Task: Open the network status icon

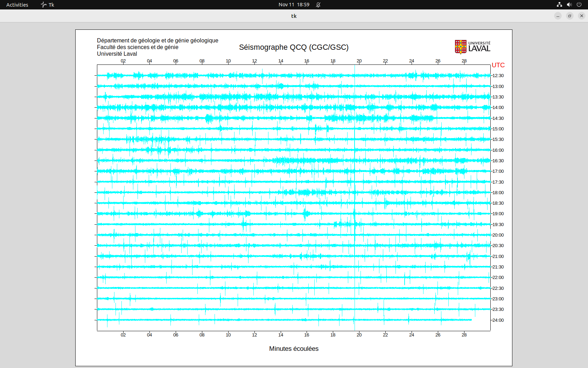Action: coord(559,5)
